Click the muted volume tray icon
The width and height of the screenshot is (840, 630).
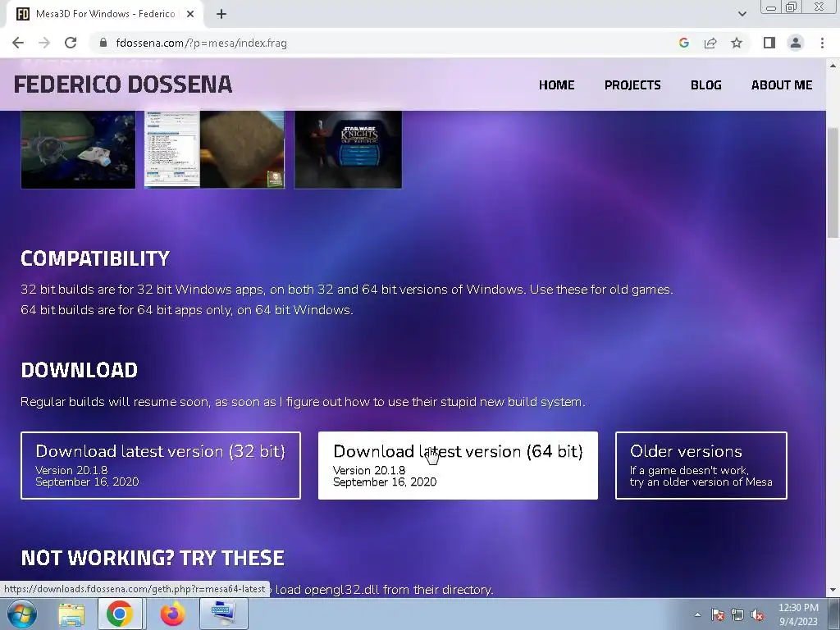[757, 614]
